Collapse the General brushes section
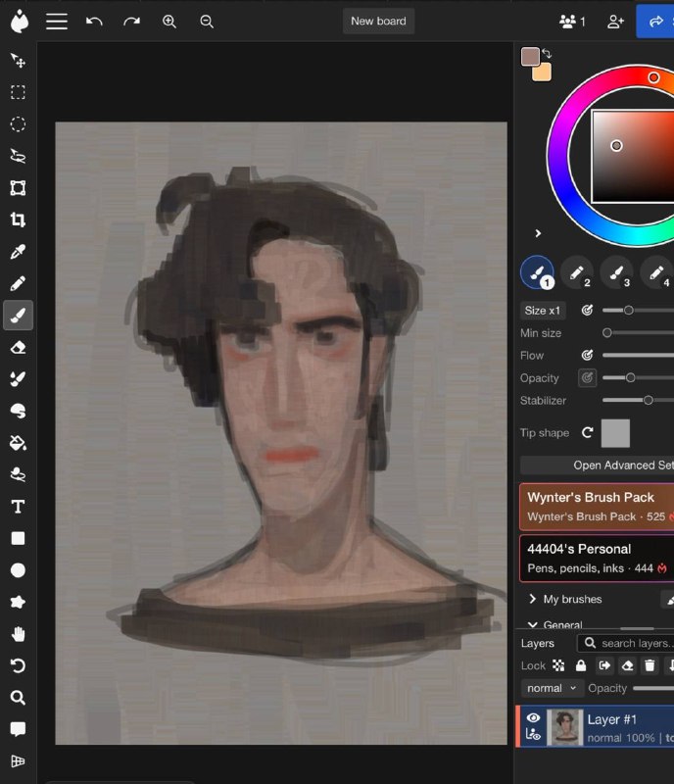This screenshot has height=784, width=674. pos(533,625)
